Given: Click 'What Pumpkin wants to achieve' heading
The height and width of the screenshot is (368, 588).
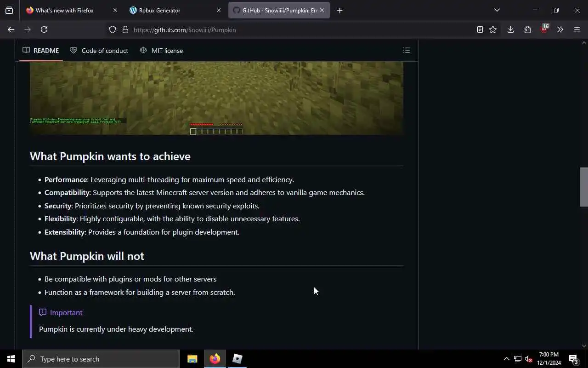Looking at the screenshot, I should point(110,156).
